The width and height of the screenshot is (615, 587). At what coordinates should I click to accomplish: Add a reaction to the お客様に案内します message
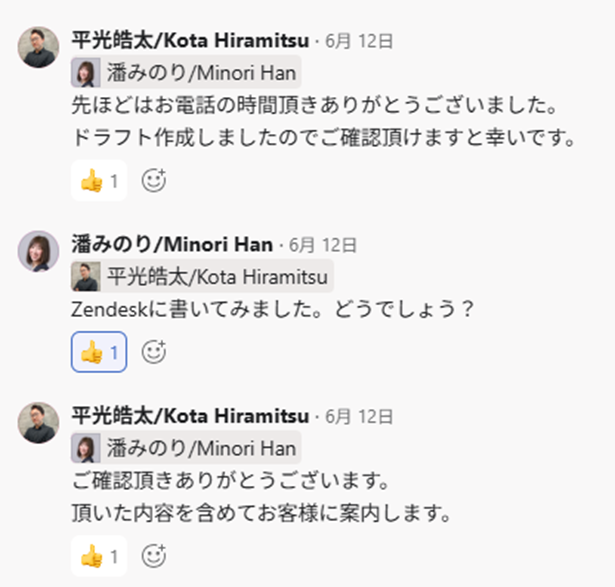click(x=153, y=555)
